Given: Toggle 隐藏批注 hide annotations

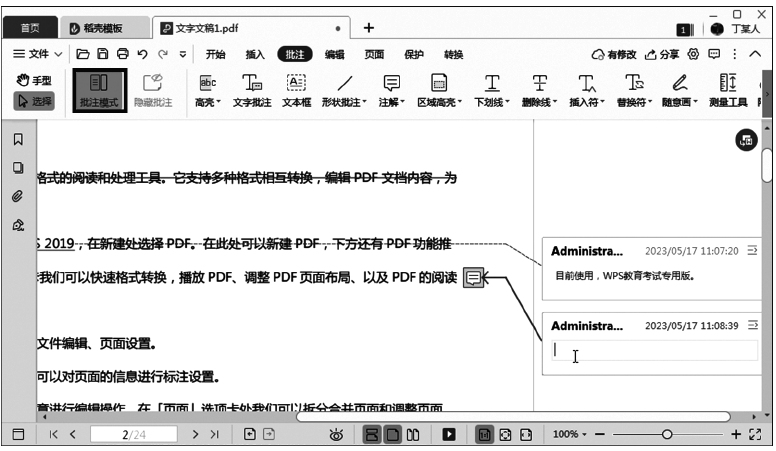Looking at the screenshot, I should click(153, 90).
